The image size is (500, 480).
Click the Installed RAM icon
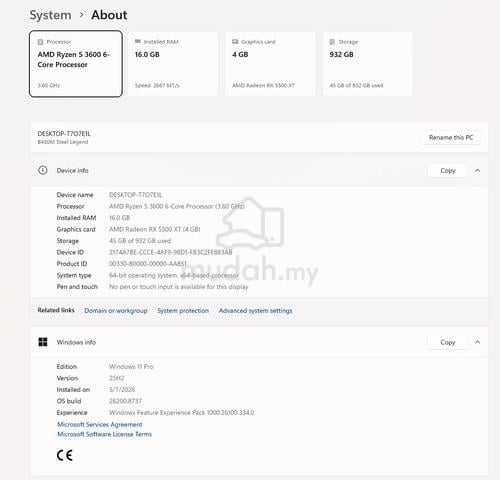tap(138, 41)
